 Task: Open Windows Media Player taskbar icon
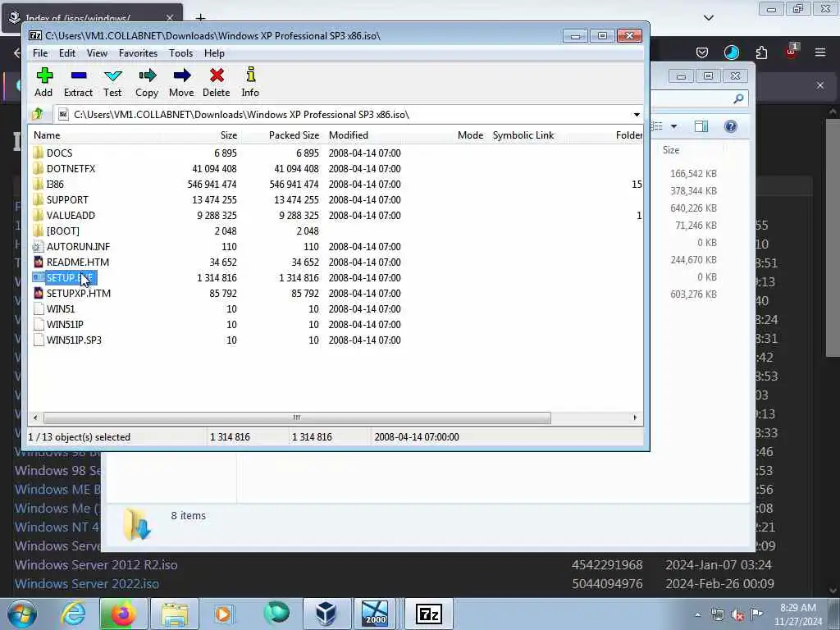click(x=223, y=614)
